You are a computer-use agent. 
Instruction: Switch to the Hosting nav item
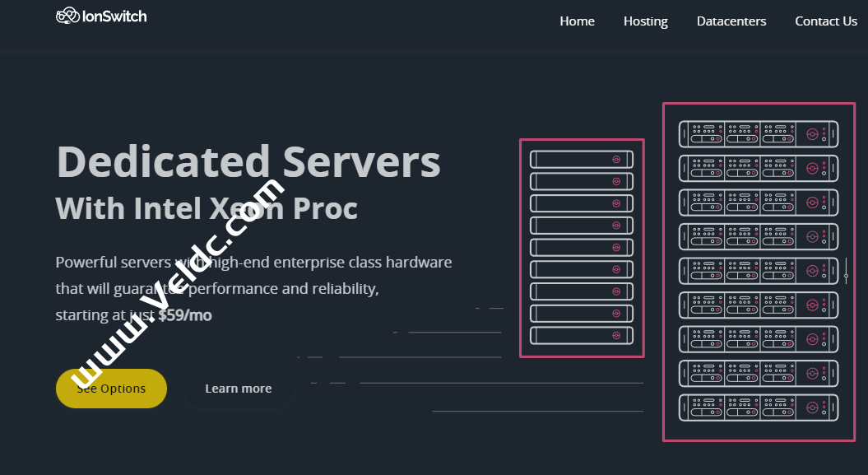tap(645, 21)
